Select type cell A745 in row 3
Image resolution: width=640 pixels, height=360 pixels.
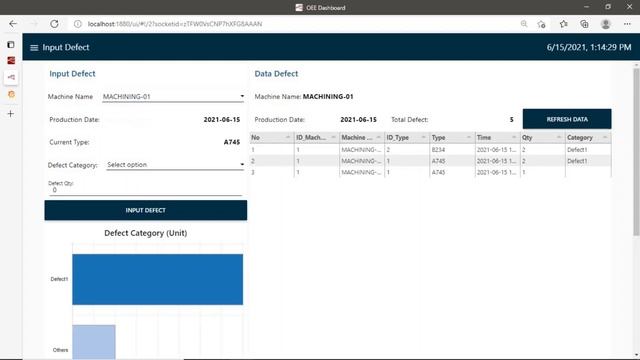click(452, 172)
